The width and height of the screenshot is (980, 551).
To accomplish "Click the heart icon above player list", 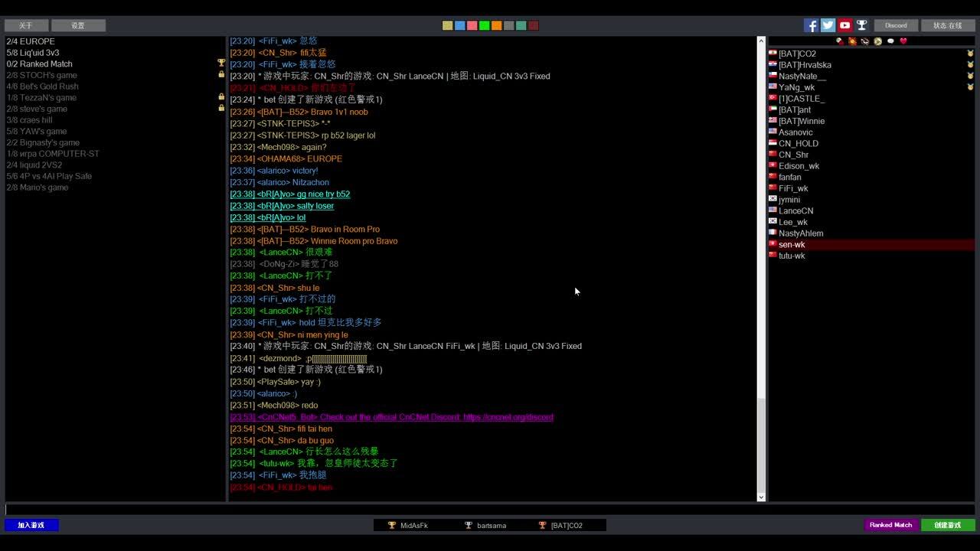I will (903, 41).
